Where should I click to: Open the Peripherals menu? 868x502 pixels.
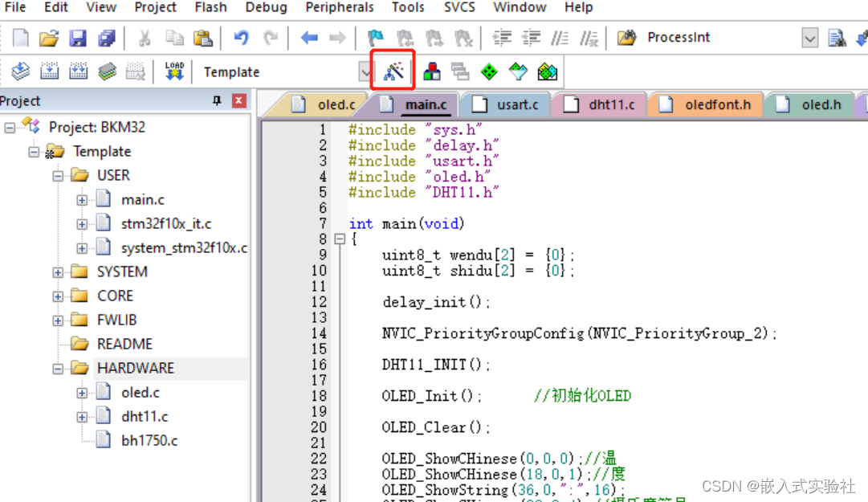(x=340, y=7)
